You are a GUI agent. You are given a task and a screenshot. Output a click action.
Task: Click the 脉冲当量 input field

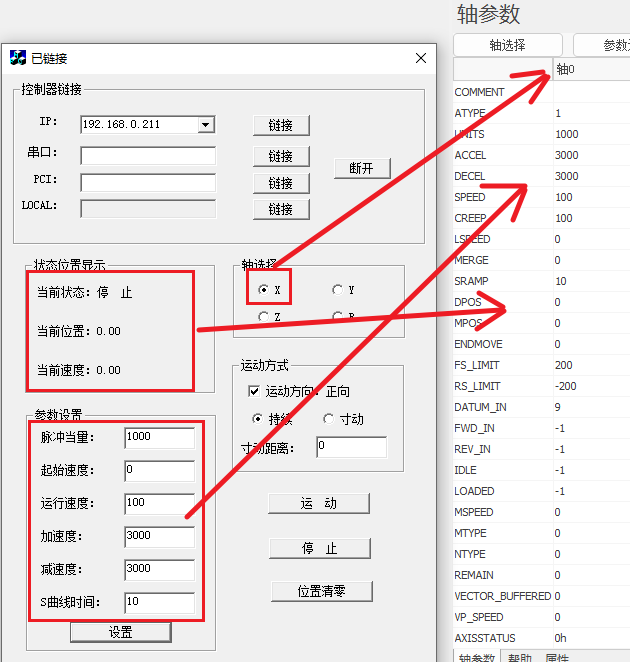160,438
